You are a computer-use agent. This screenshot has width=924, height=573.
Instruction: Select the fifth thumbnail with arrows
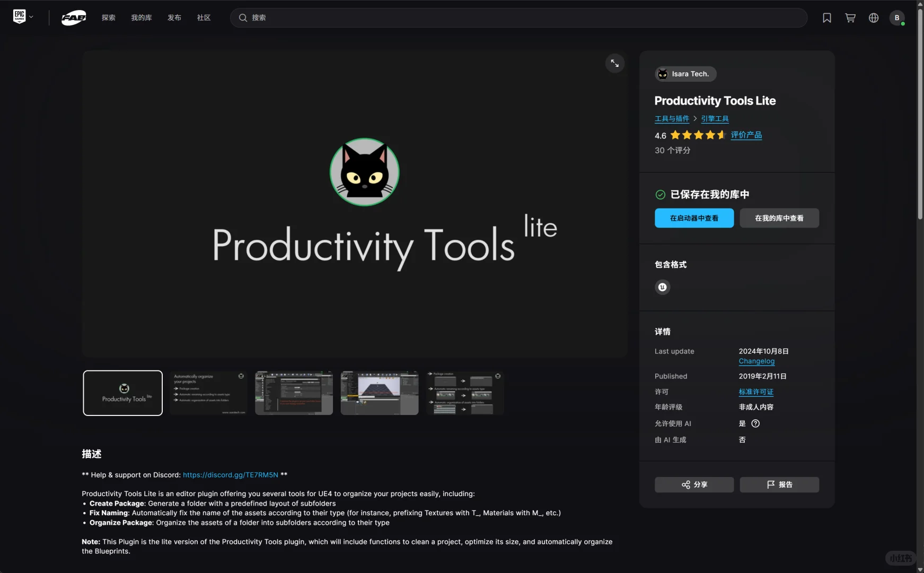[x=465, y=393]
